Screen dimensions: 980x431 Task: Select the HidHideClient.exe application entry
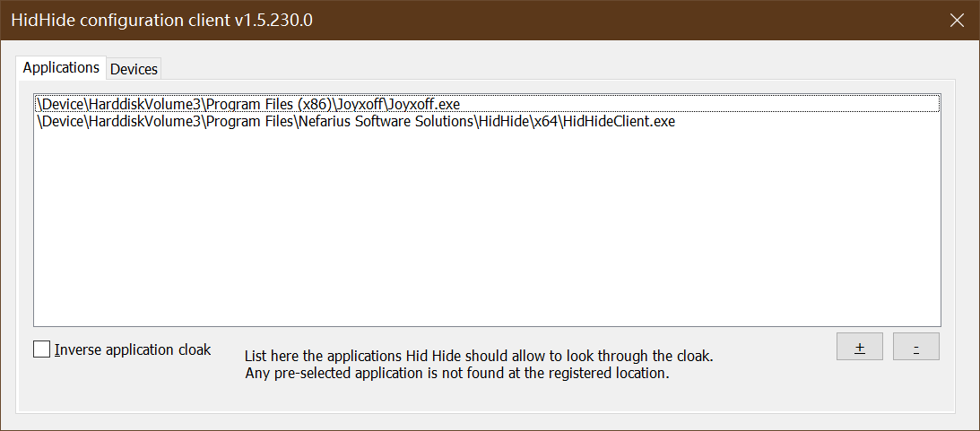coord(355,121)
